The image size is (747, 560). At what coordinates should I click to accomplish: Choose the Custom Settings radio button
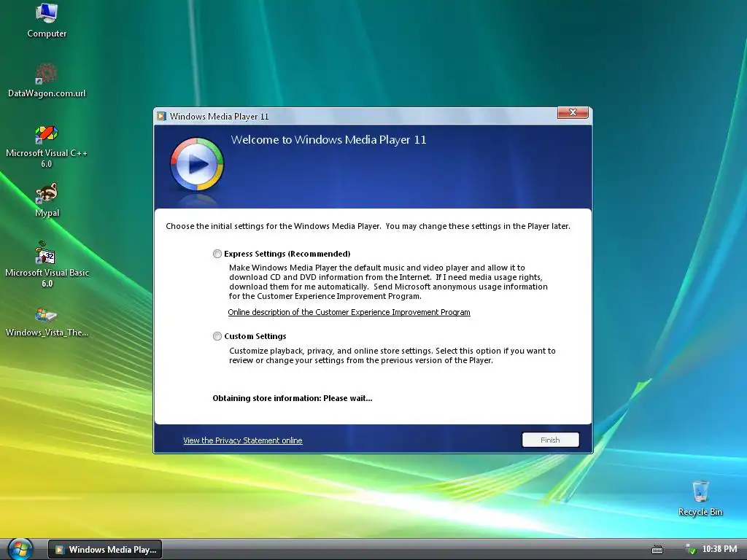[217, 336]
